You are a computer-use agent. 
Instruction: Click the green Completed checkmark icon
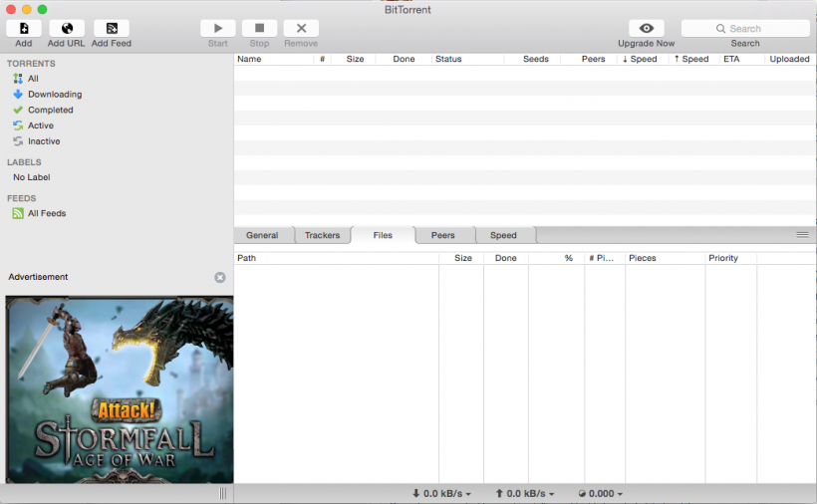coord(18,110)
